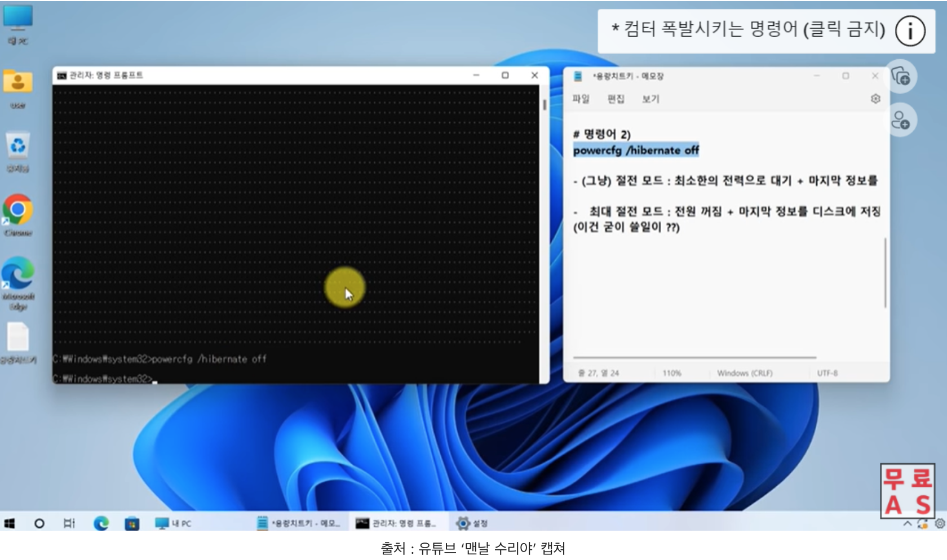Open the Notepad 편집 menu
The height and width of the screenshot is (560, 947).
(x=616, y=99)
